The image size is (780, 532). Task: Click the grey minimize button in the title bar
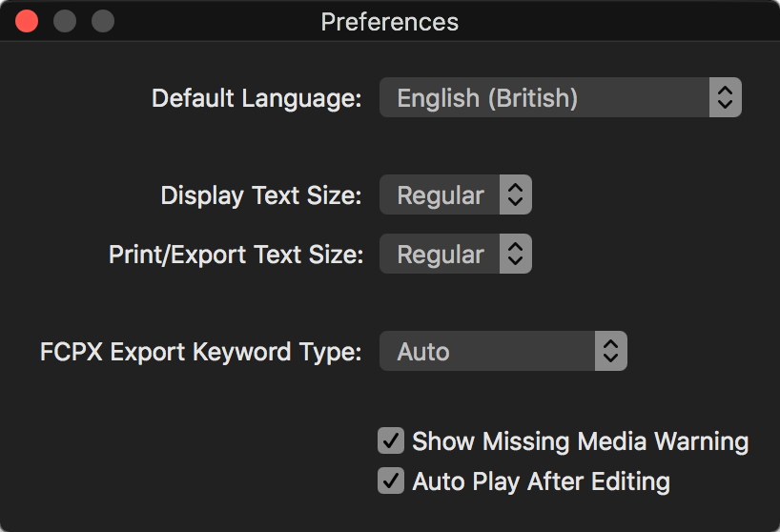(65, 21)
